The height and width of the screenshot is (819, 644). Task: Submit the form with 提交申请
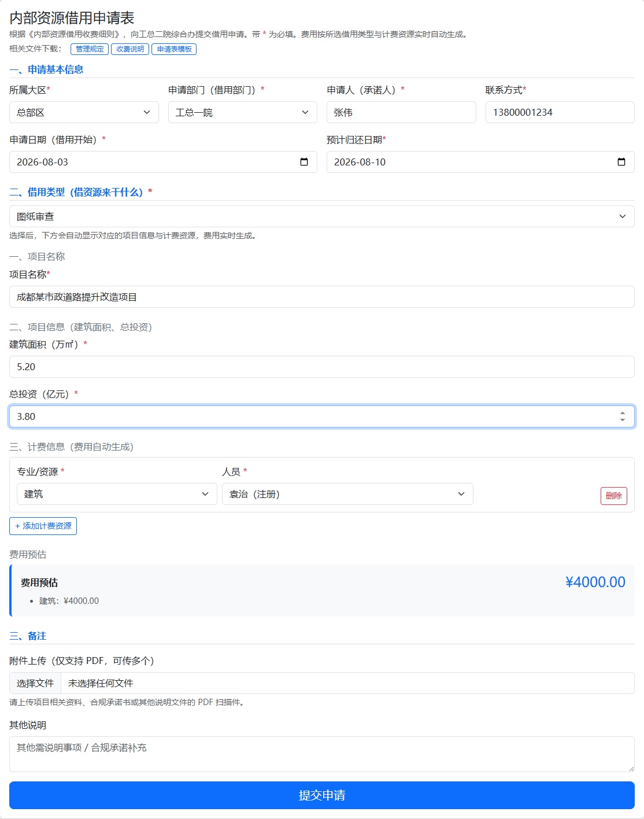[322, 795]
